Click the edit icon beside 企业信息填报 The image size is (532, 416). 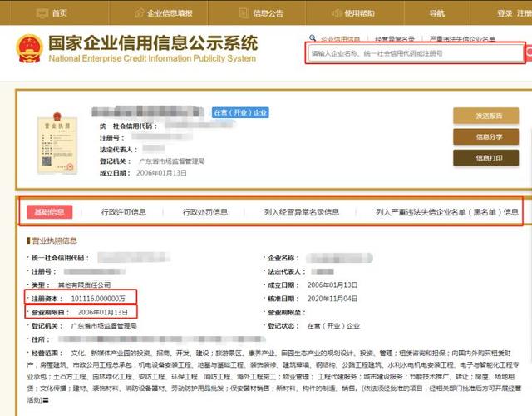click(139, 13)
